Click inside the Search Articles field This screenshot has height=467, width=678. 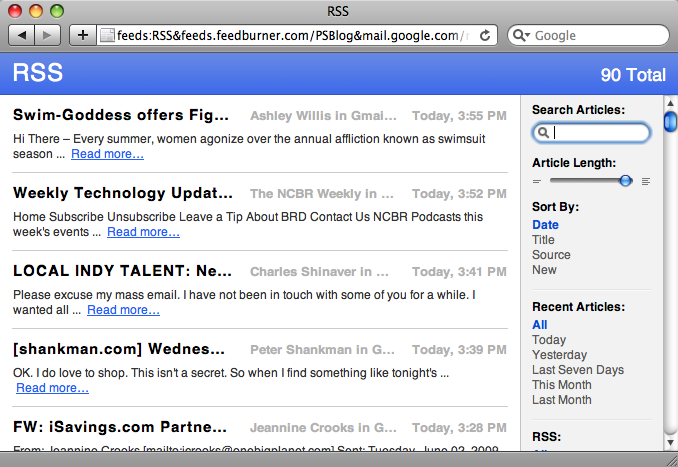591,132
